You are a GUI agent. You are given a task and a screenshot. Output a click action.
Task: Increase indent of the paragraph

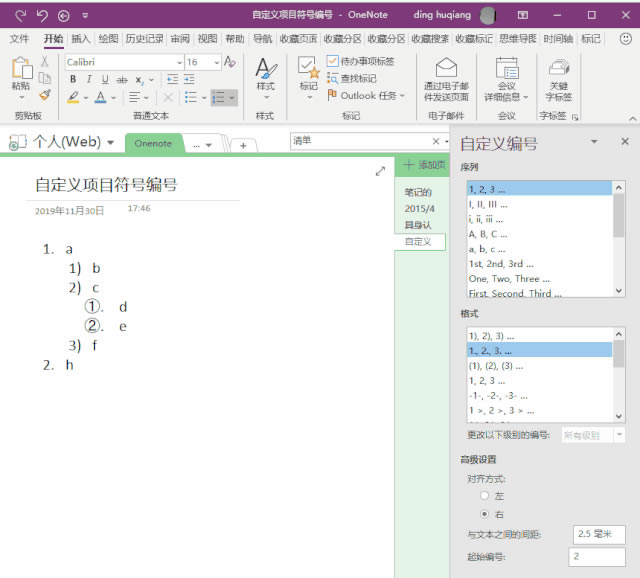pos(189,79)
